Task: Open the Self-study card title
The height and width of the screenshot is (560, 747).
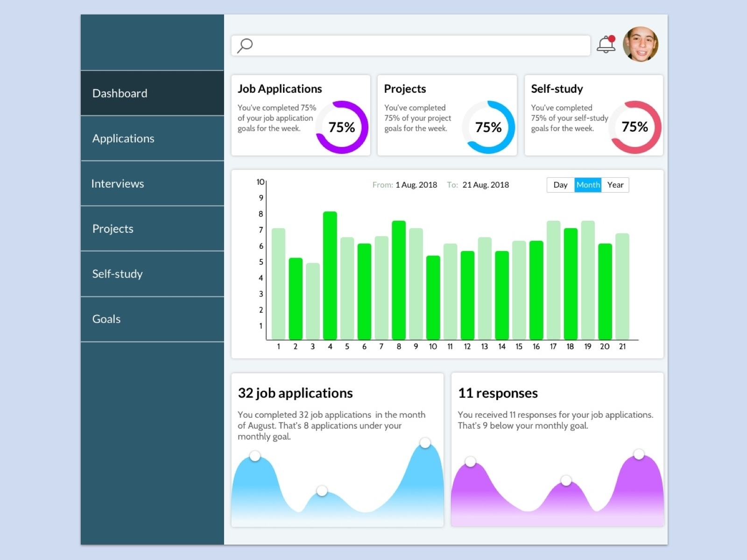Action: pyautogui.click(x=557, y=89)
